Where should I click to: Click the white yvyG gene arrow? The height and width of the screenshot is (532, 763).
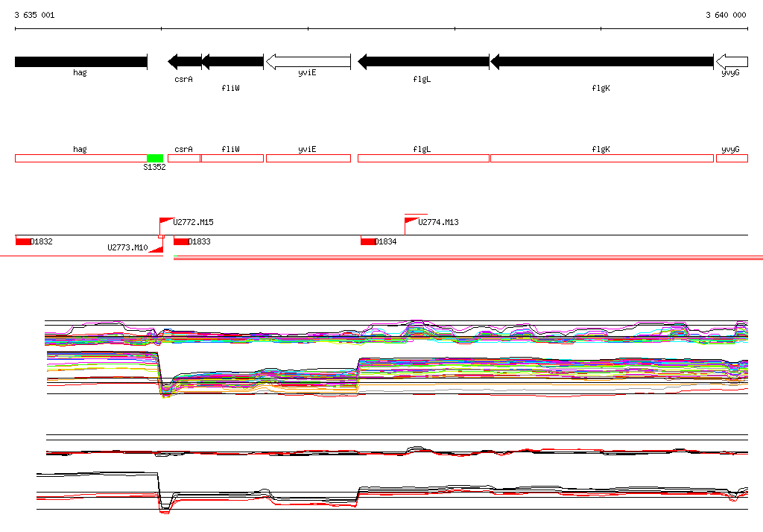732,62
